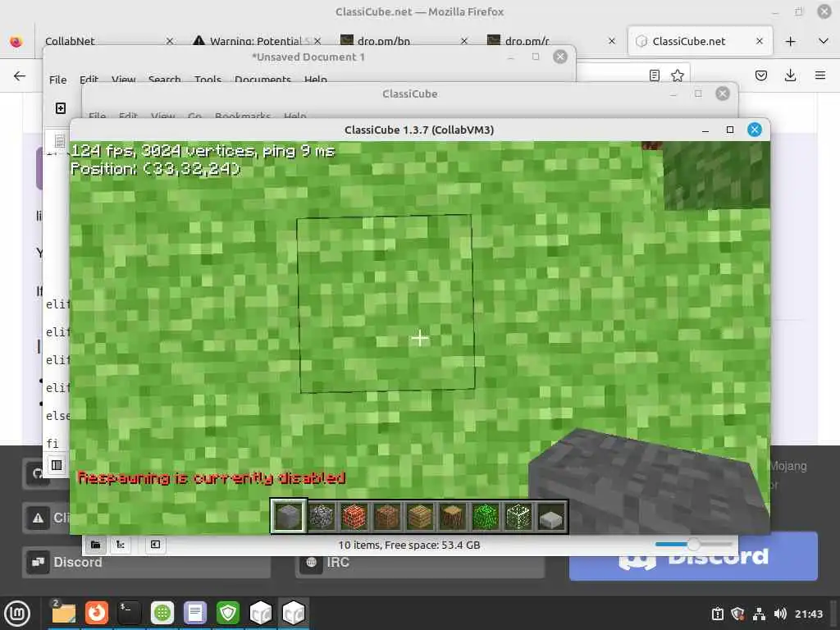The image size is (840, 630).
Task: Open network connections tray icon
Action: click(759, 614)
